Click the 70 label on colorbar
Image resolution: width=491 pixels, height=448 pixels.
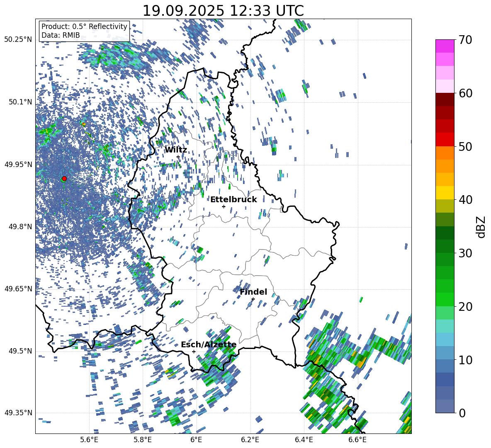465,40
